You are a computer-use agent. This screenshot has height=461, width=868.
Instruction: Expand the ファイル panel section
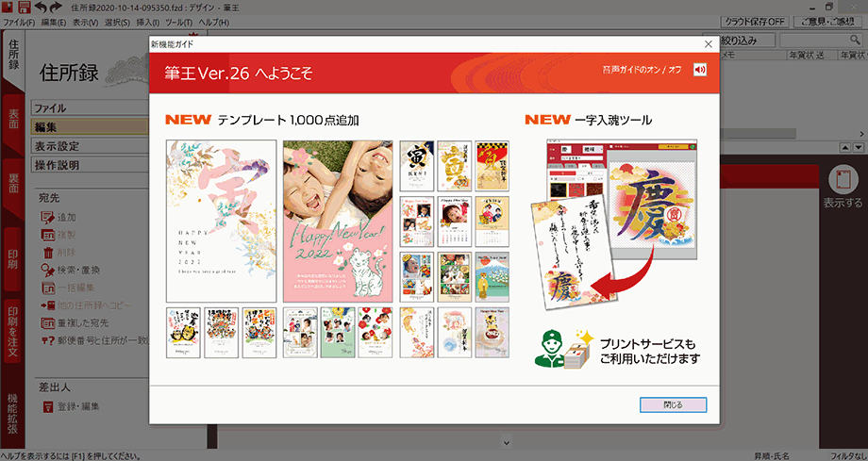91,107
